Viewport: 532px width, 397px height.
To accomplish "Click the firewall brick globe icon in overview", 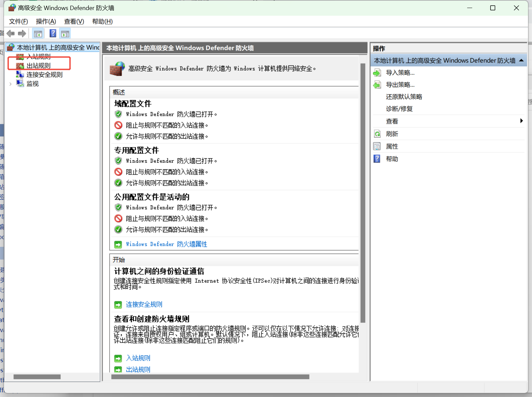I will pyautogui.click(x=117, y=69).
